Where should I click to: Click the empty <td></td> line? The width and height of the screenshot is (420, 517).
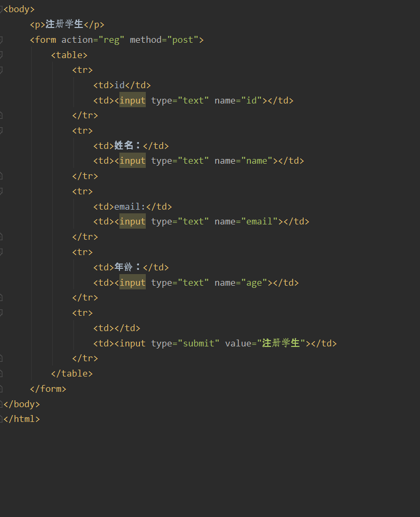click(x=116, y=328)
